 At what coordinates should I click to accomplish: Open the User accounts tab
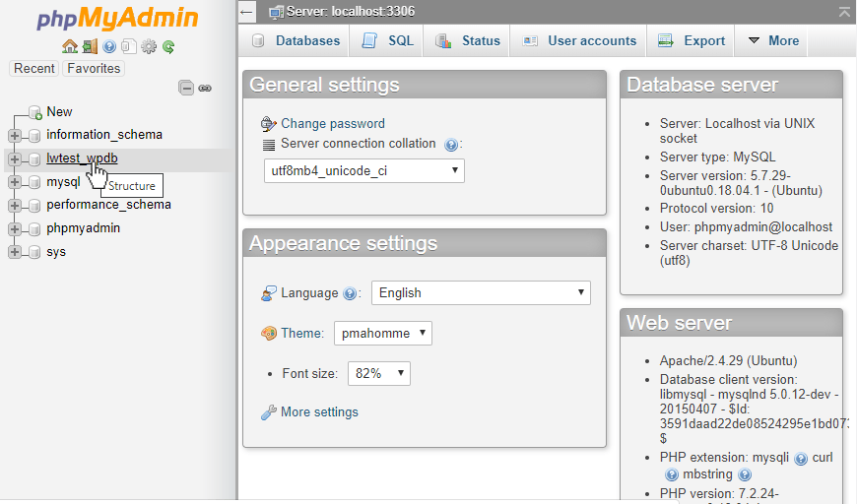click(579, 41)
